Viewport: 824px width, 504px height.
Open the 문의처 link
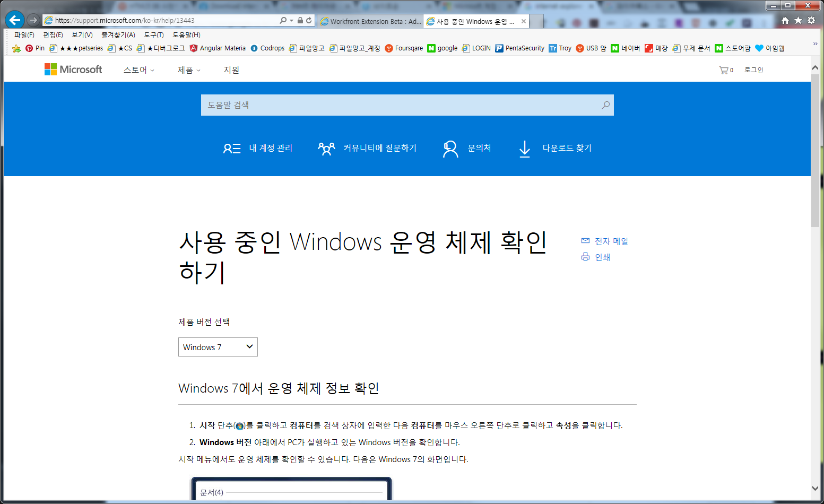pos(467,149)
